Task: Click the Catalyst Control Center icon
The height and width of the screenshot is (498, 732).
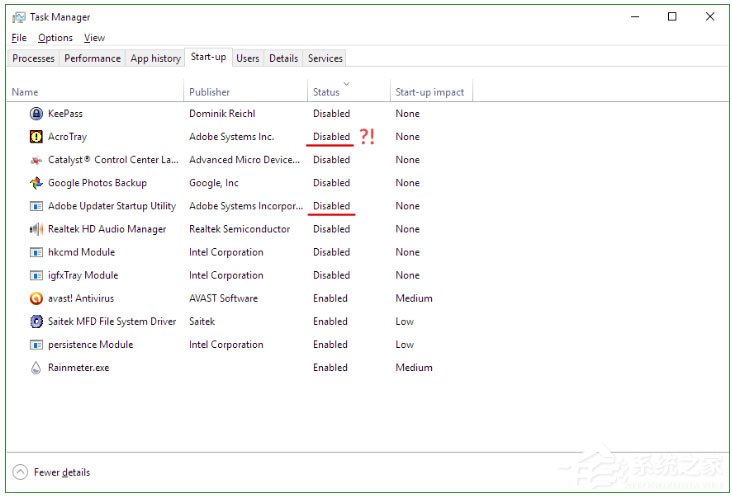Action: pyautogui.click(x=36, y=160)
